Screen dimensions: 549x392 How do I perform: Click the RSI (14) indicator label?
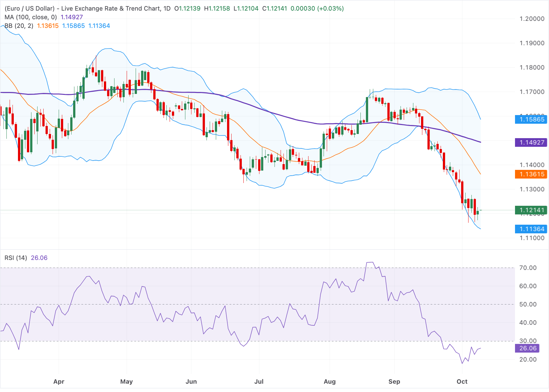(16, 258)
